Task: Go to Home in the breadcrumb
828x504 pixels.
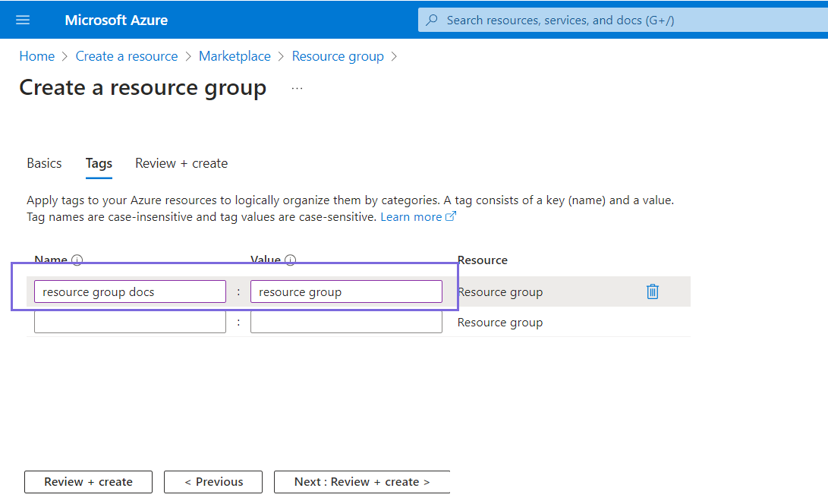Action: [36, 56]
